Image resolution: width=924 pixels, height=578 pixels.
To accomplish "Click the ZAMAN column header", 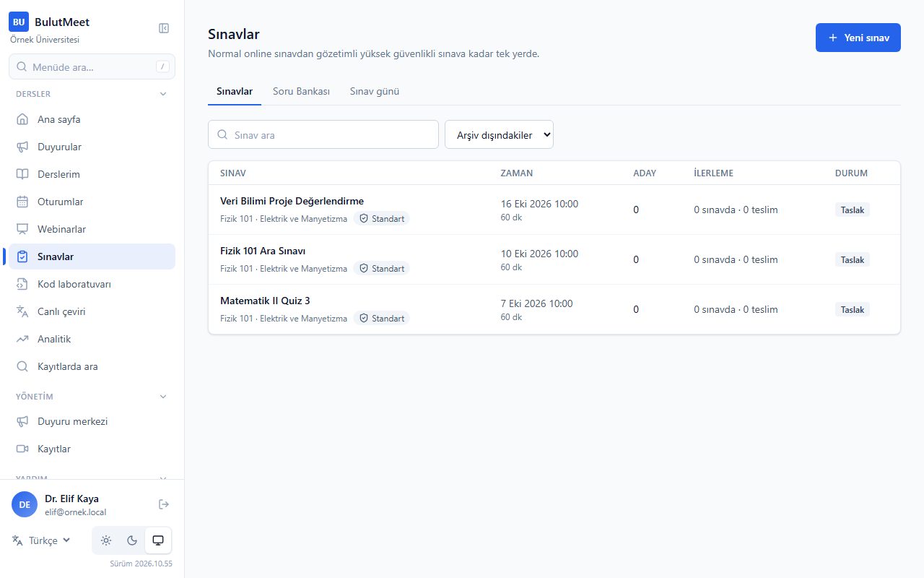I will click(517, 173).
